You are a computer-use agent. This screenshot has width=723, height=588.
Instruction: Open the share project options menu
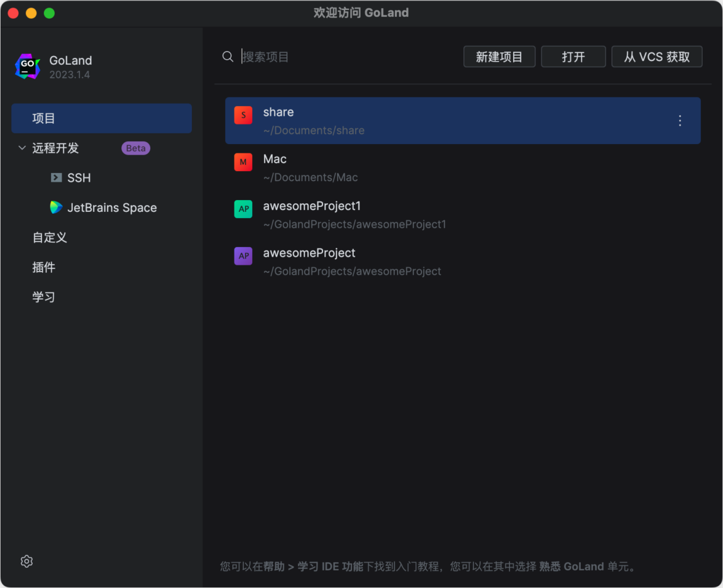coord(680,121)
